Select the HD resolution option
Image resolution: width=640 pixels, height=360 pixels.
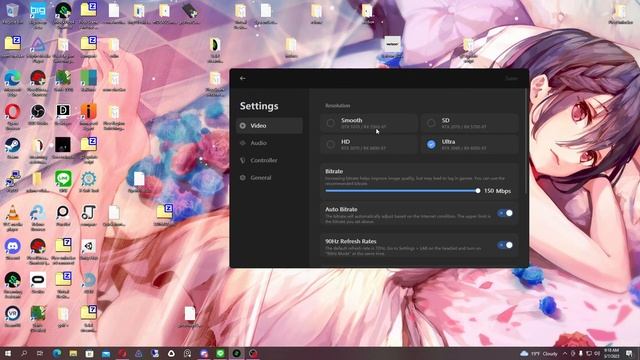[x=369, y=144]
